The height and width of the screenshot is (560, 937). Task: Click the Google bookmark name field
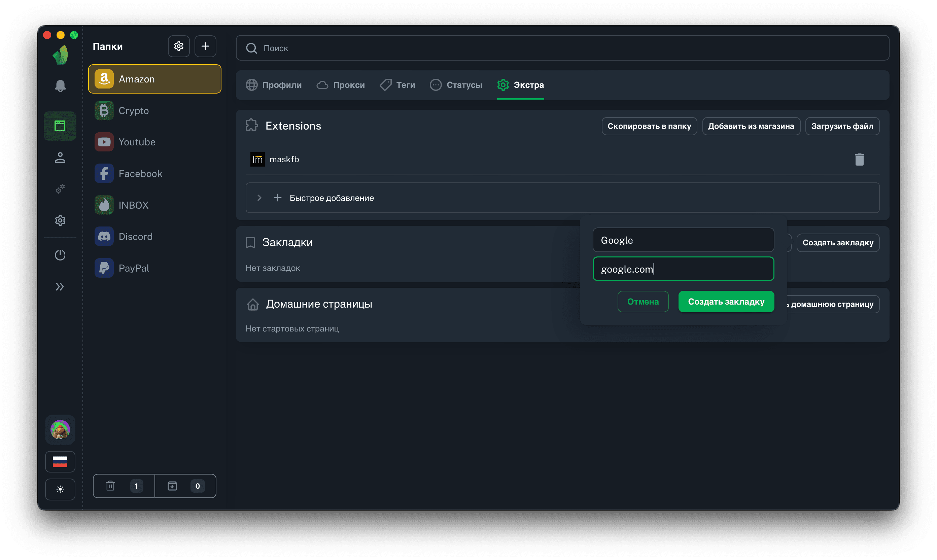point(683,240)
